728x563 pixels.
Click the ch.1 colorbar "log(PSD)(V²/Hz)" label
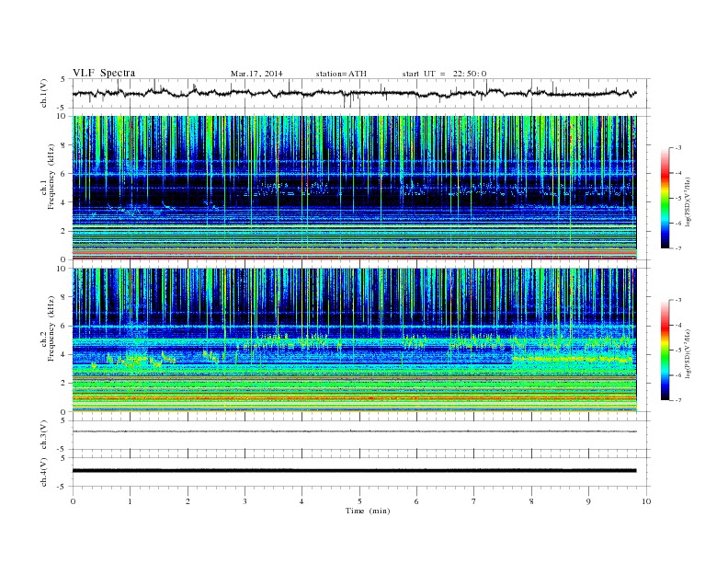click(688, 202)
